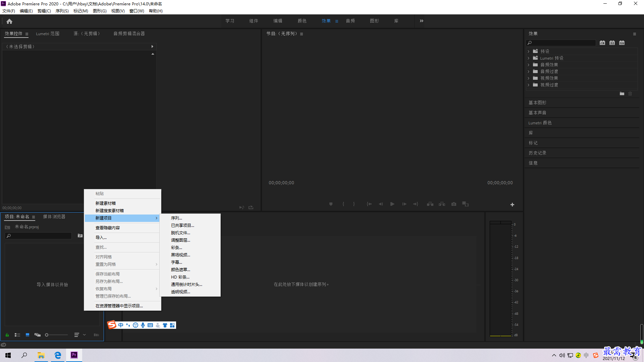Filter by 32-bit color effects icon
The height and width of the screenshot is (362, 644).
(612, 43)
